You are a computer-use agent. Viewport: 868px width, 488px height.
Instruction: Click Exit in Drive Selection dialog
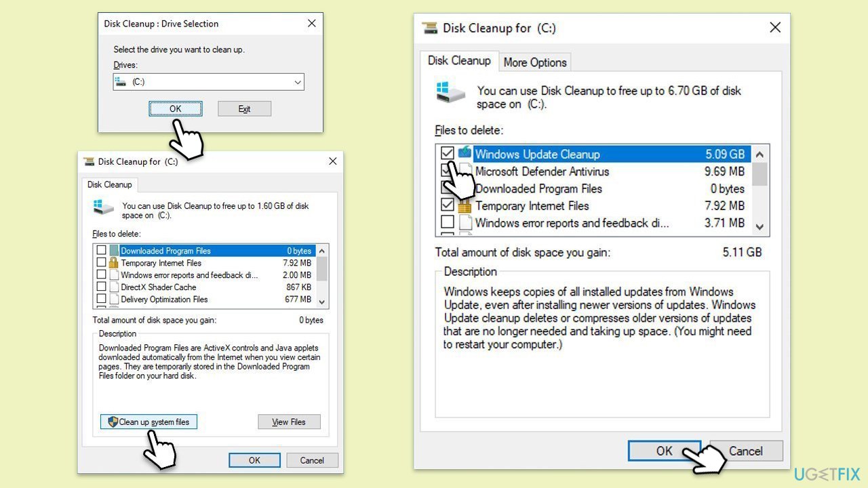(244, 108)
